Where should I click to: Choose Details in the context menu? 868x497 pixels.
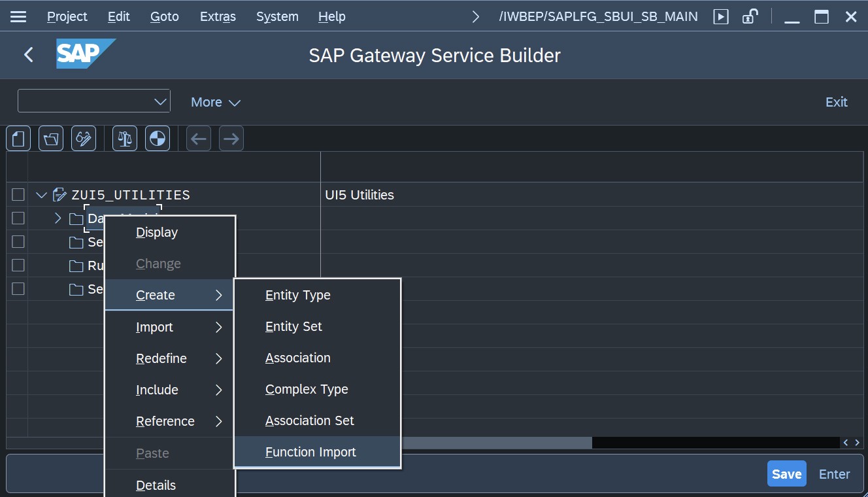tap(169, 485)
